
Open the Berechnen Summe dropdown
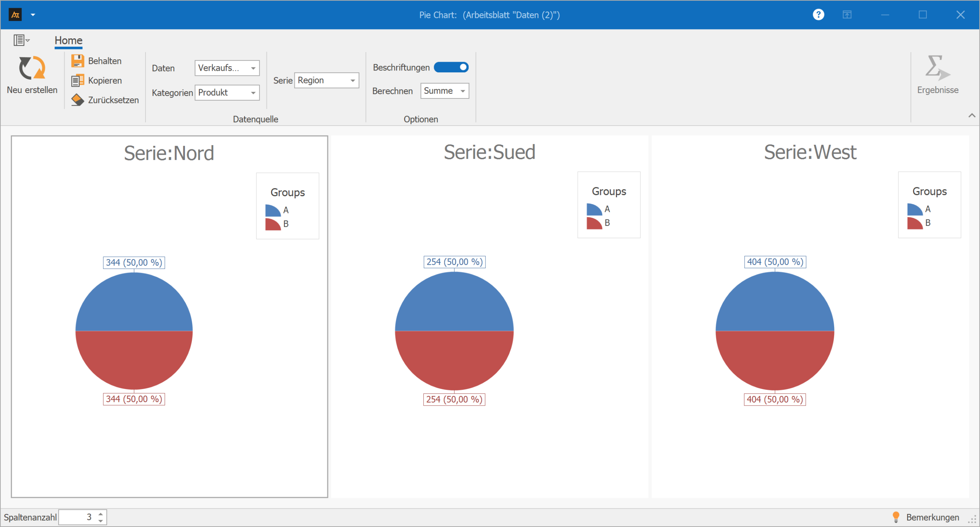point(463,91)
